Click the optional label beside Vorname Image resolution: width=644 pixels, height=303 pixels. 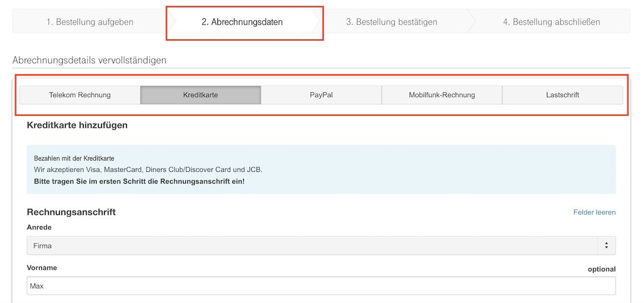[602, 269]
